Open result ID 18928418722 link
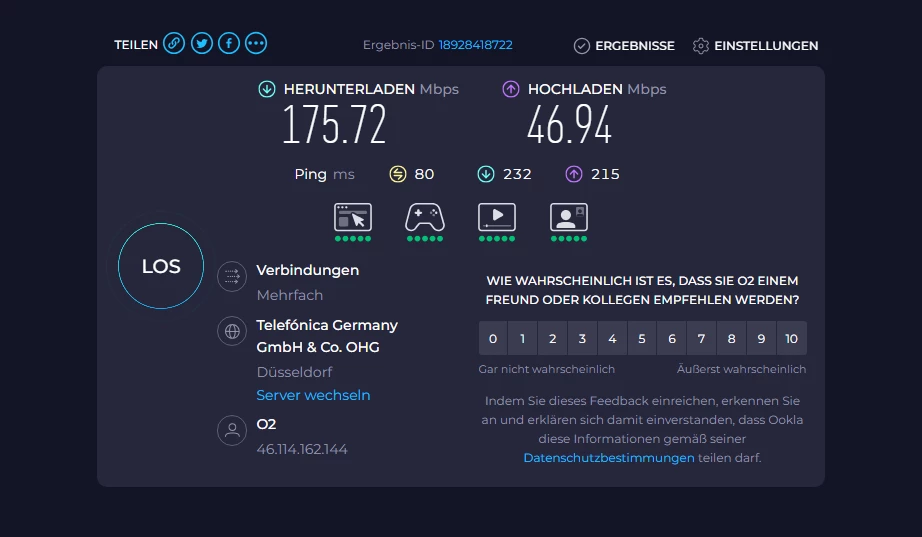 click(476, 45)
